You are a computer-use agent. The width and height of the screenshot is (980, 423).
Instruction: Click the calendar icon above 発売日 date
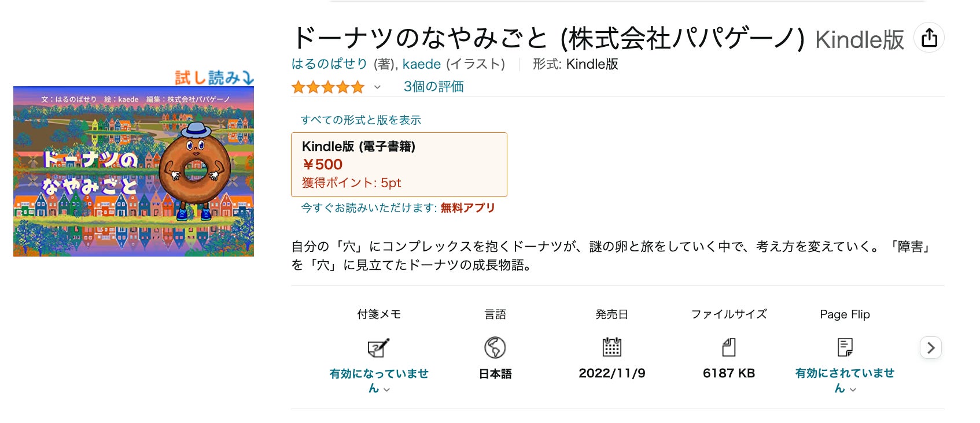(x=611, y=347)
